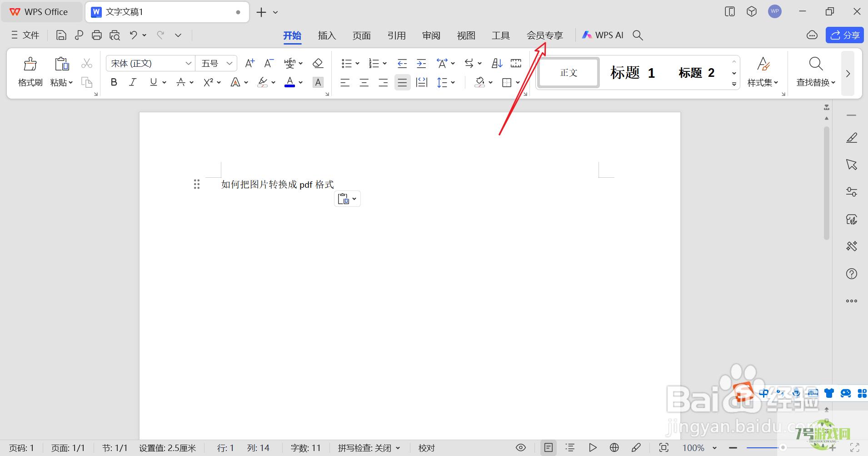Decrease paragraph indent

(x=402, y=63)
